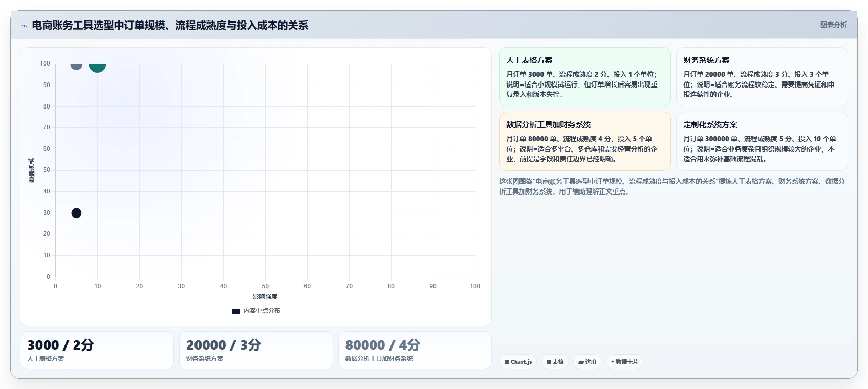The width and height of the screenshot is (868, 389).
Task: Click 数据分析工具加财务系统 label under 80000 / 4分
Action: 379,359
